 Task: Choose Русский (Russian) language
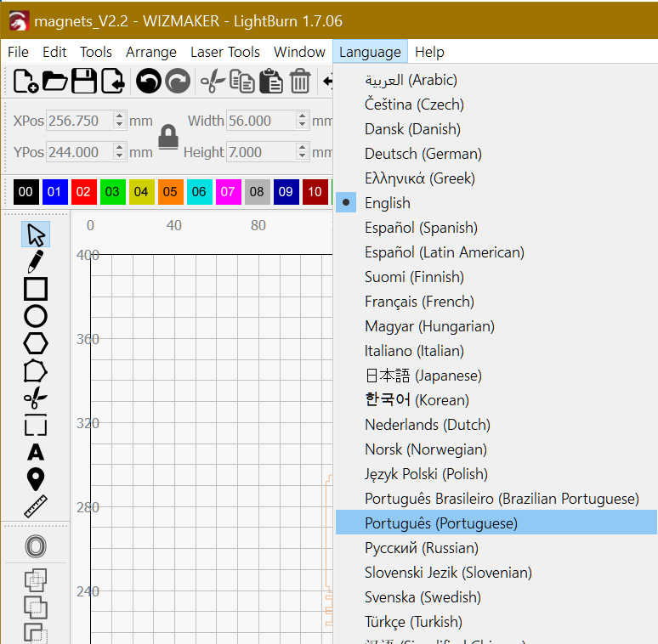496,548
